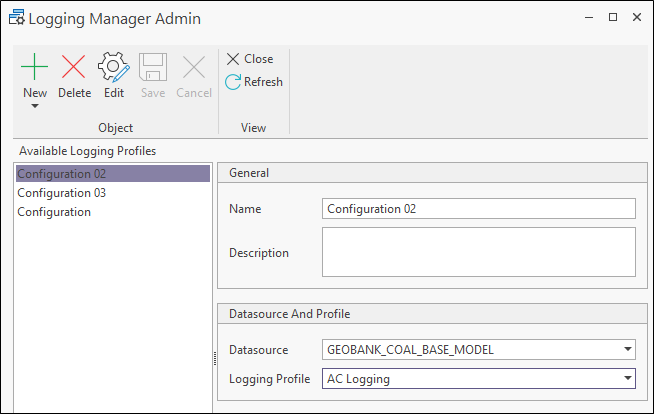The height and width of the screenshot is (414, 654).
Task: Open the Logging Profile dropdown
Action: click(x=627, y=379)
